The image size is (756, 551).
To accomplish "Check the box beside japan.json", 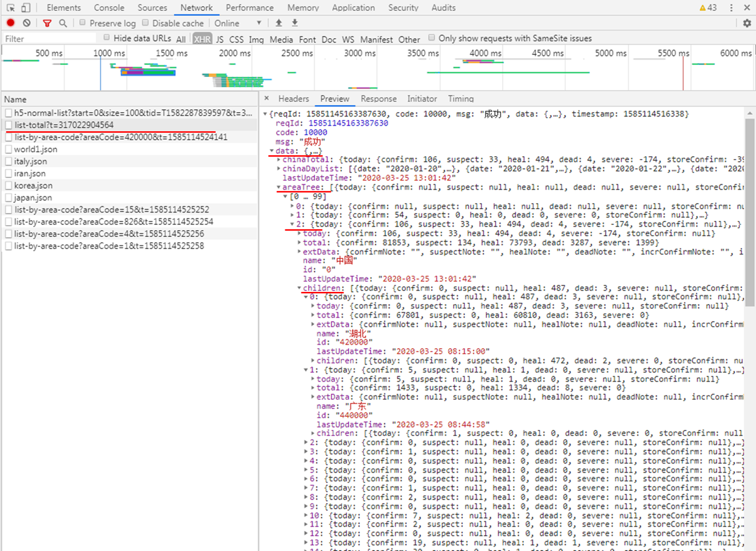I will pyautogui.click(x=9, y=198).
